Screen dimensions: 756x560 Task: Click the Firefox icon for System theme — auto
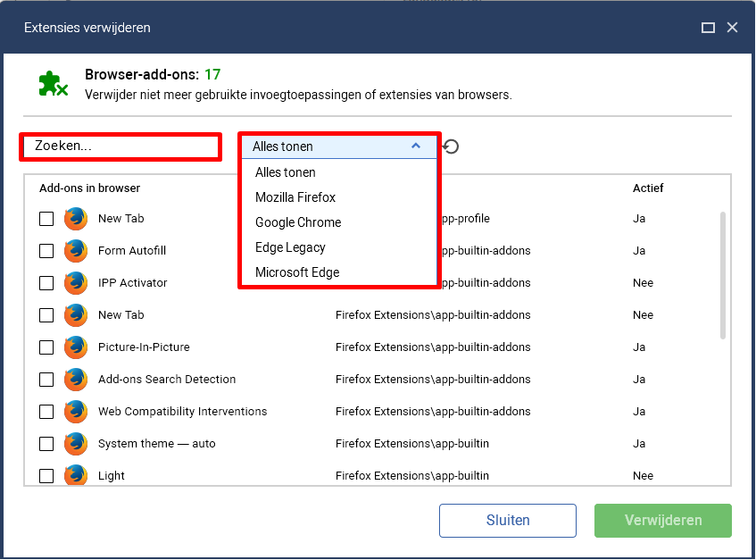[76, 444]
